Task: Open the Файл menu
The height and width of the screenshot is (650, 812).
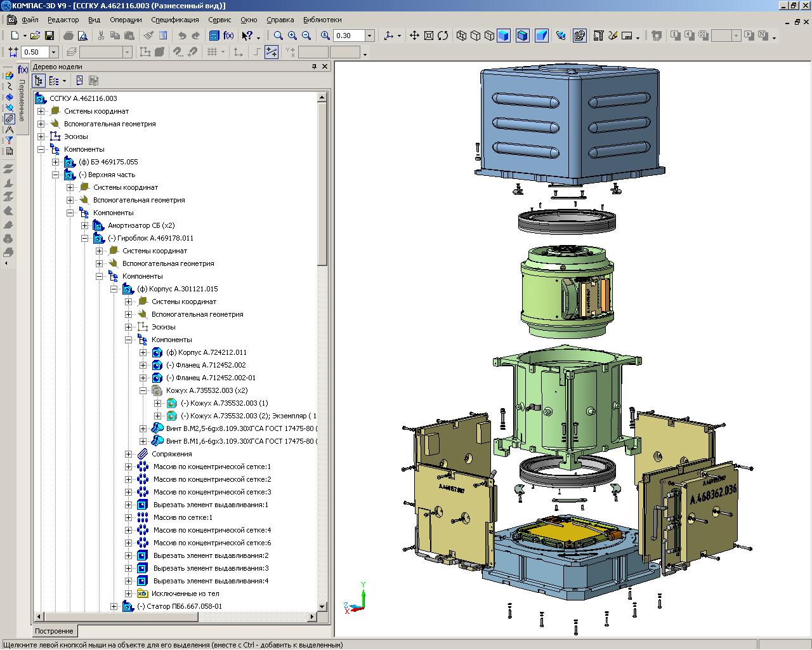Action: (x=30, y=20)
